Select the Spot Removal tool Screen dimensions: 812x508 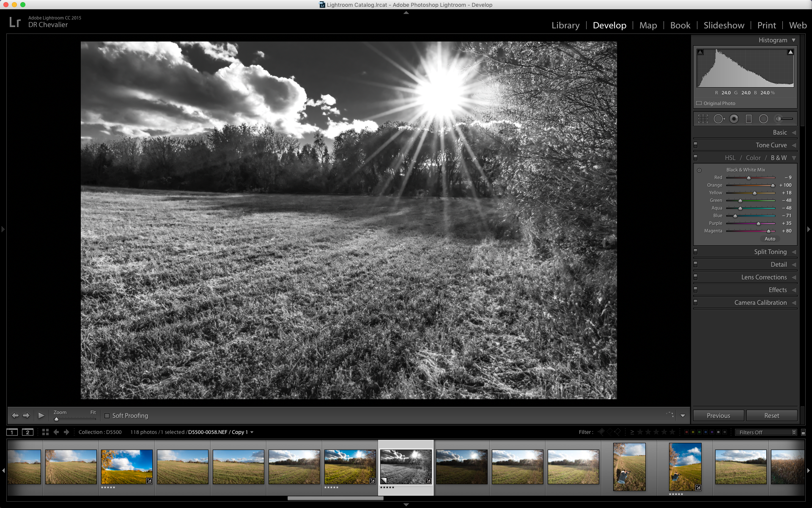(x=719, y=119)
